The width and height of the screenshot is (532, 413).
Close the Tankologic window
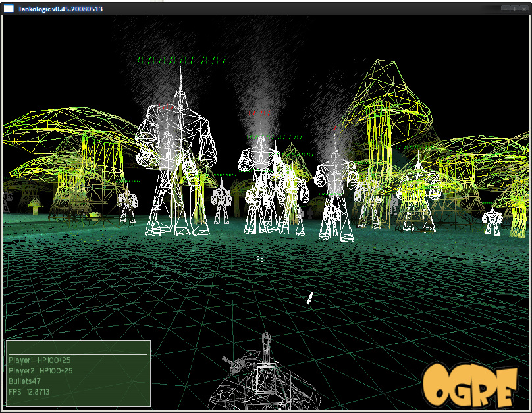[x=524, y=9]
